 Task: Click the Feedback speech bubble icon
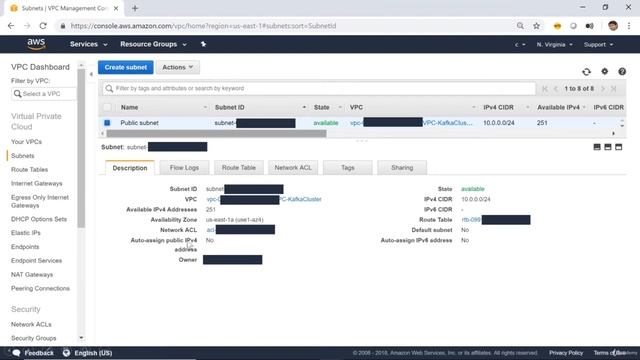[16, 353]
